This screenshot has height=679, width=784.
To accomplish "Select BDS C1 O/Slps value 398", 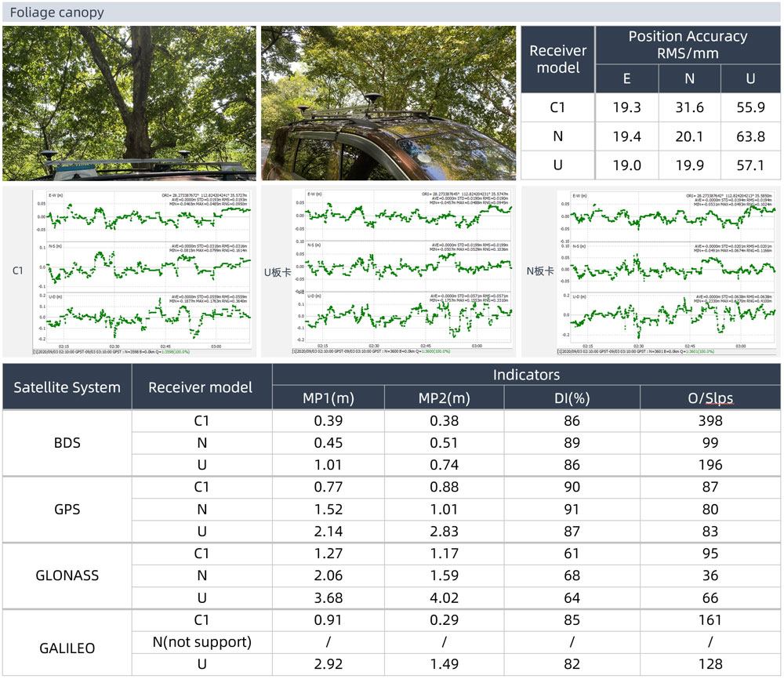I will [710, 421].
